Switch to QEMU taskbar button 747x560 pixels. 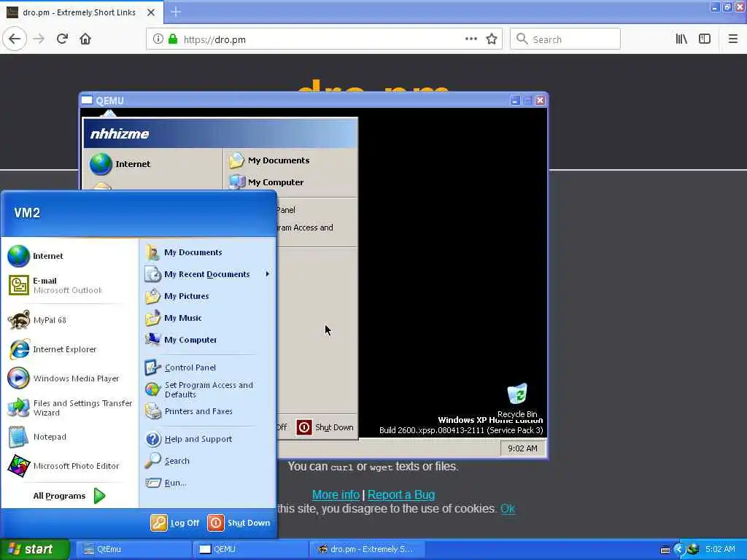pyautogui.click(x=250, y=550)
